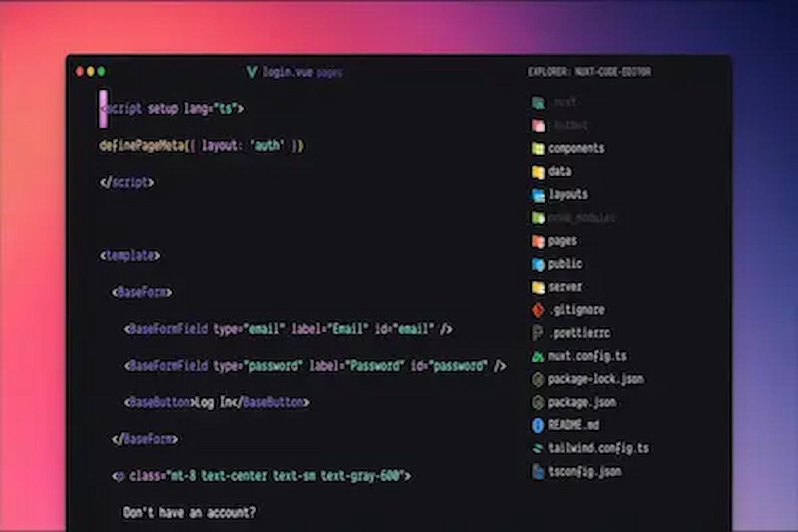Click the closing </script> tag
798x532 pixels.
coord(127,182)
